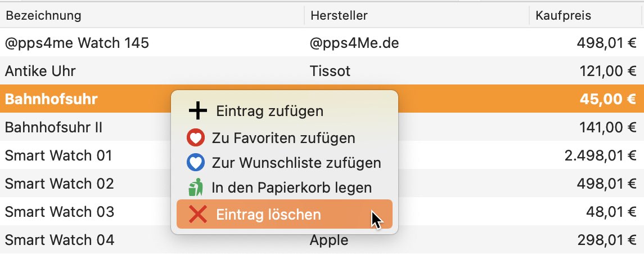Click the red heart favorites icon

[196, 138]
